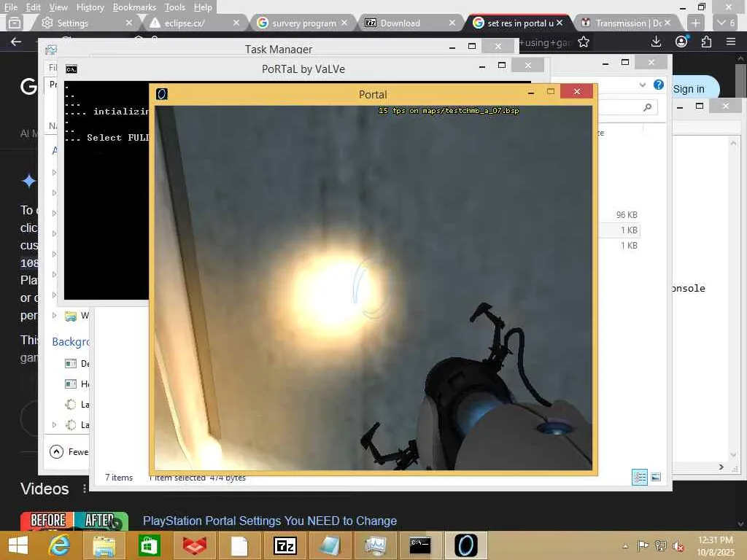The height and width of the screenshot is (560, 747).
Task: Click the Portal window title icon
Action: pos(162,94)
